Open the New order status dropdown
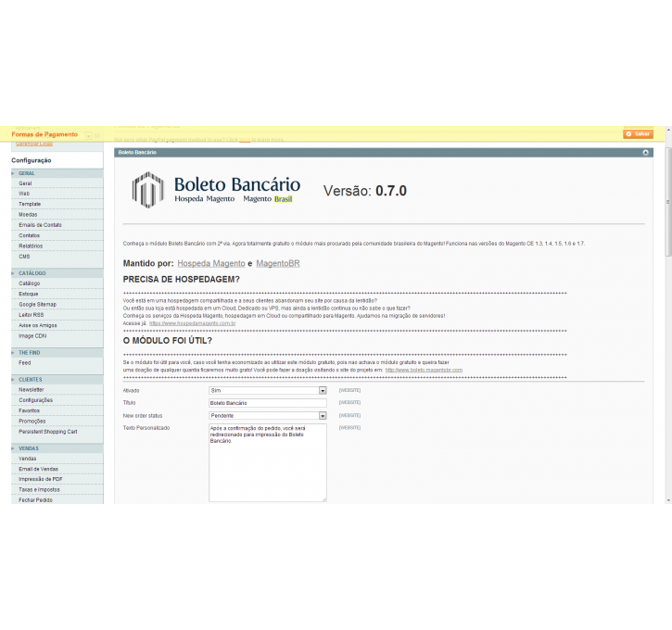Image resolution: width=672 pixels, height=630 pixels. (268, 415)
